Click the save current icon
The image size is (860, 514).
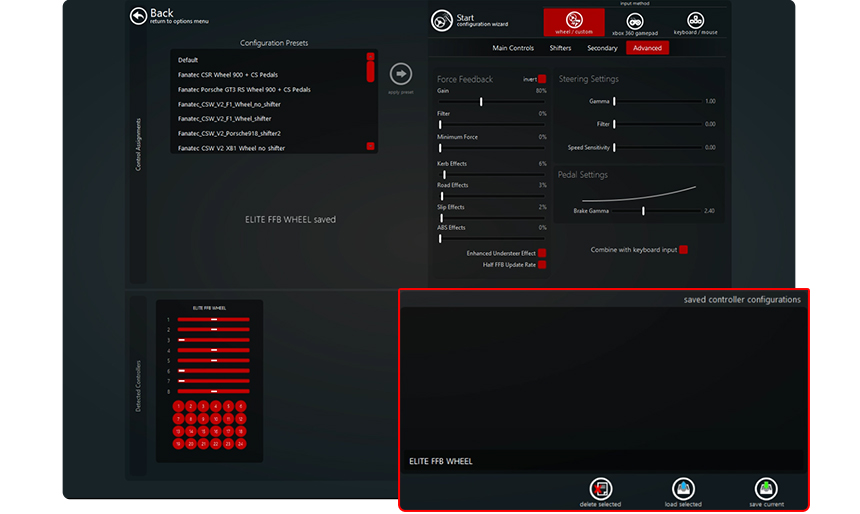click(x=766, y=488)
